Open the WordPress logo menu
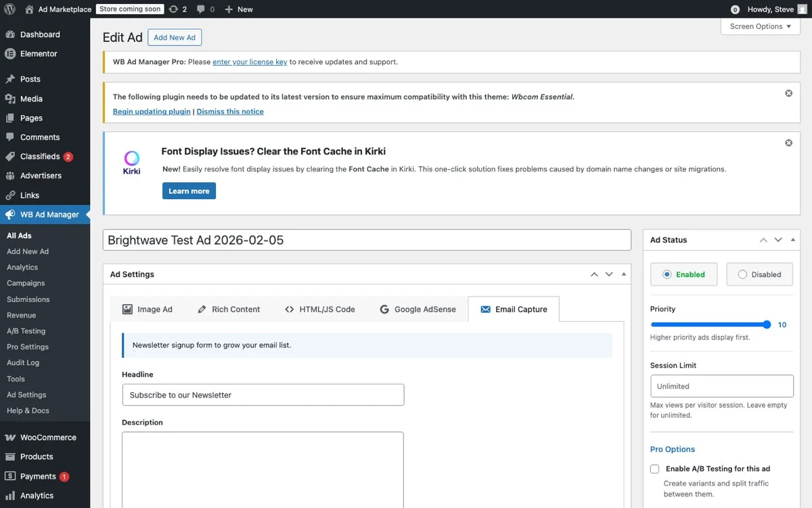 click(9, 9)
